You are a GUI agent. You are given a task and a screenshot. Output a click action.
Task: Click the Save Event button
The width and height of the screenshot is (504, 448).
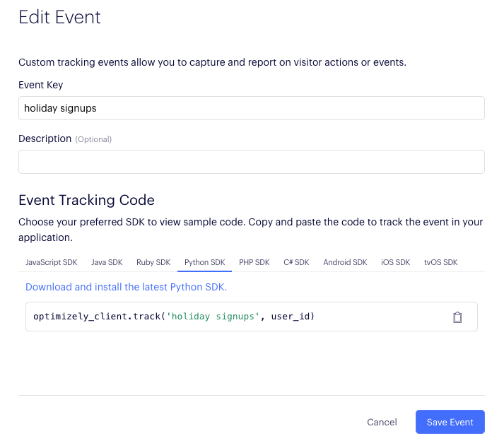pyautogui.click(x=450, y=422)
